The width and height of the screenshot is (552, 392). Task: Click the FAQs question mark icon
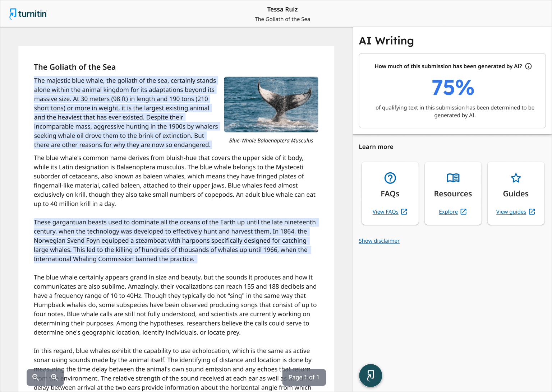[390, 178]
